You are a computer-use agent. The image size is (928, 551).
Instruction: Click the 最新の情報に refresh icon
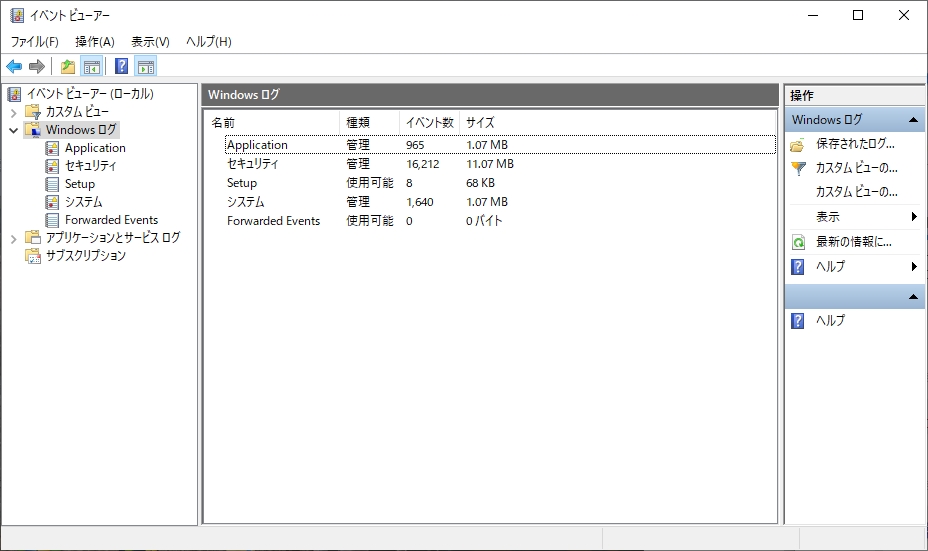click(x=798, y=242)
